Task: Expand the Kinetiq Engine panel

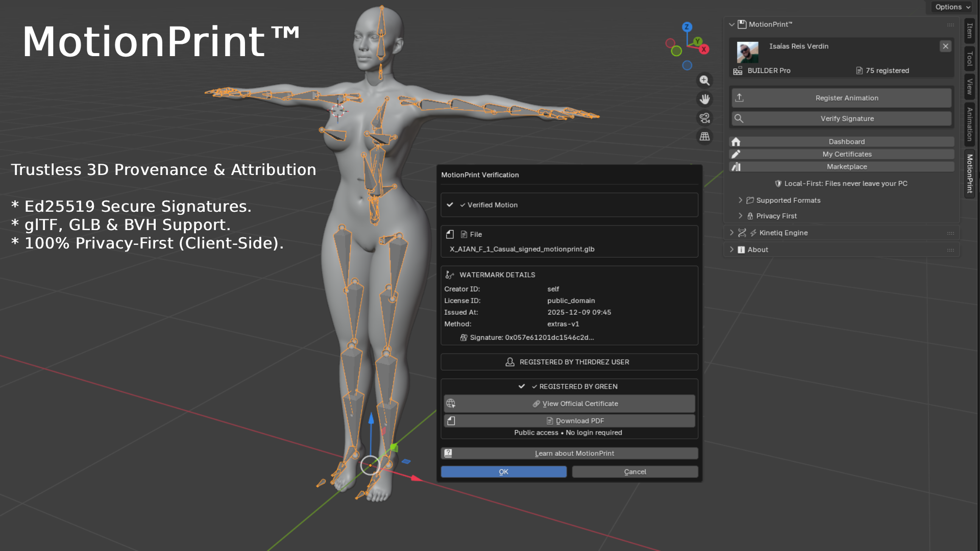Action: coord(732,233)
